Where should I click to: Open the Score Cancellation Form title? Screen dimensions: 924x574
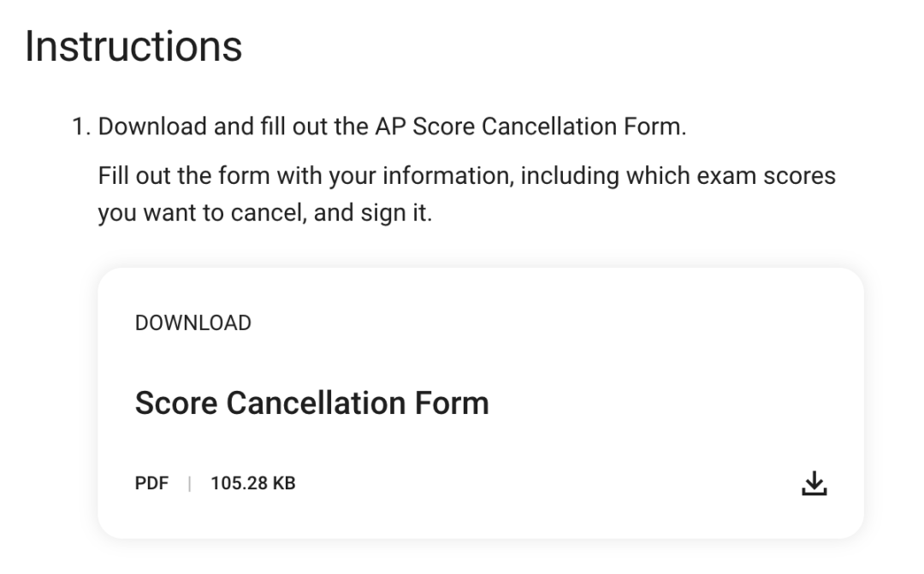pos(311,403)
